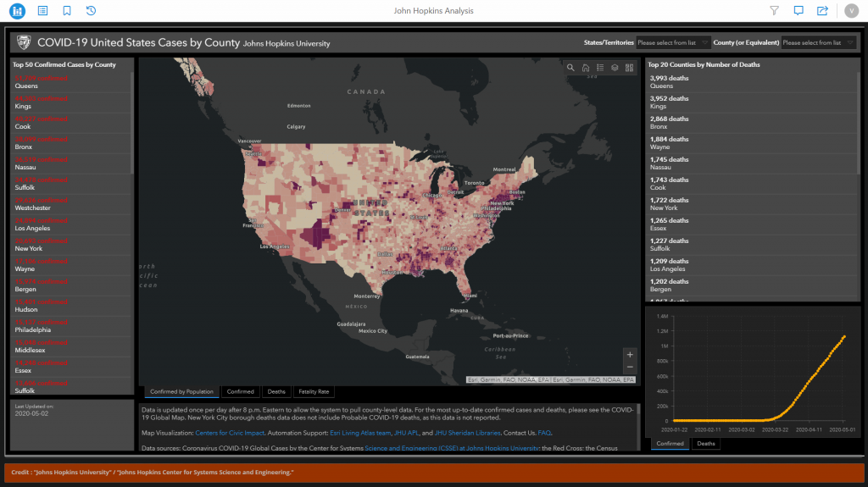Open the JHU APL link
The image size is (868, 487).
pyautogui.click(x=406, y=433)
